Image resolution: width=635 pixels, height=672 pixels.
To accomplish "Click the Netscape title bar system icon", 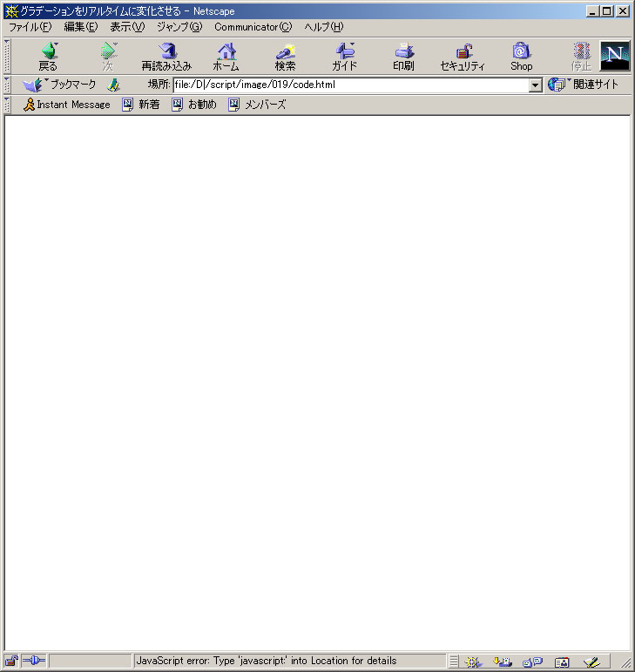I will click(11, 10).
